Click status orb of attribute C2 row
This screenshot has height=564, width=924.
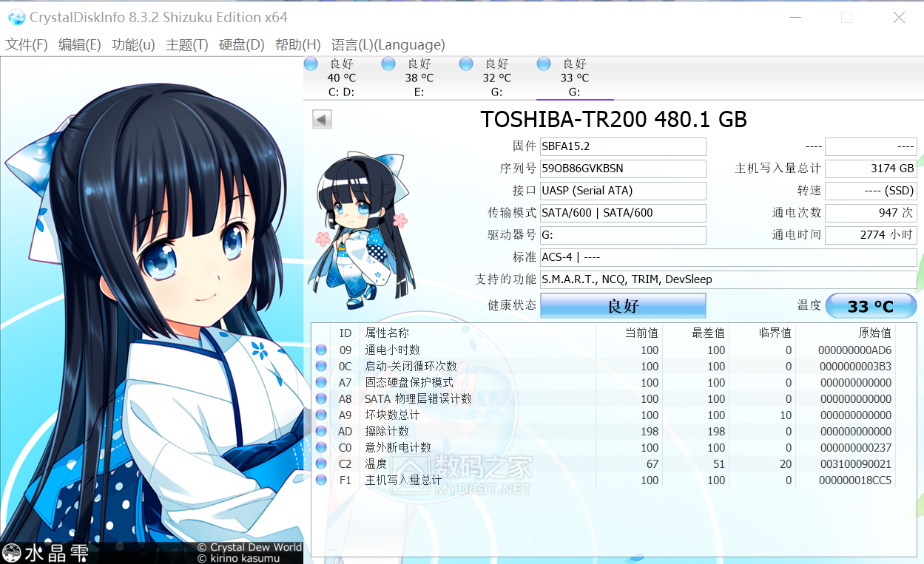point(321,464)
